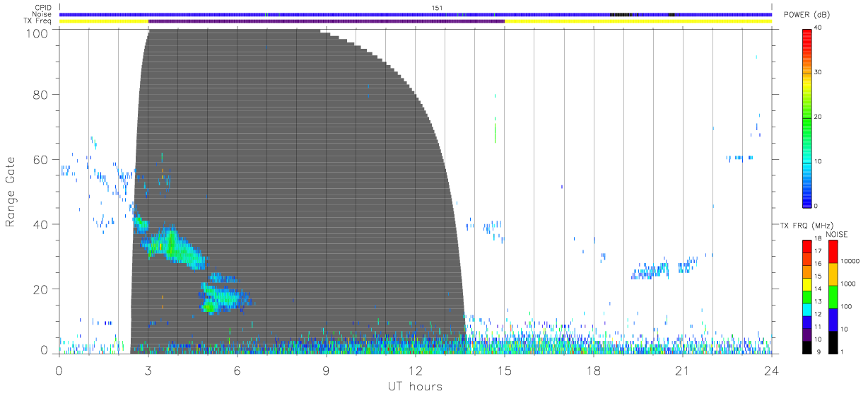868x401 pixels.
Task: Click the 6 tick on UT hours axis
Action: [237, 370]
